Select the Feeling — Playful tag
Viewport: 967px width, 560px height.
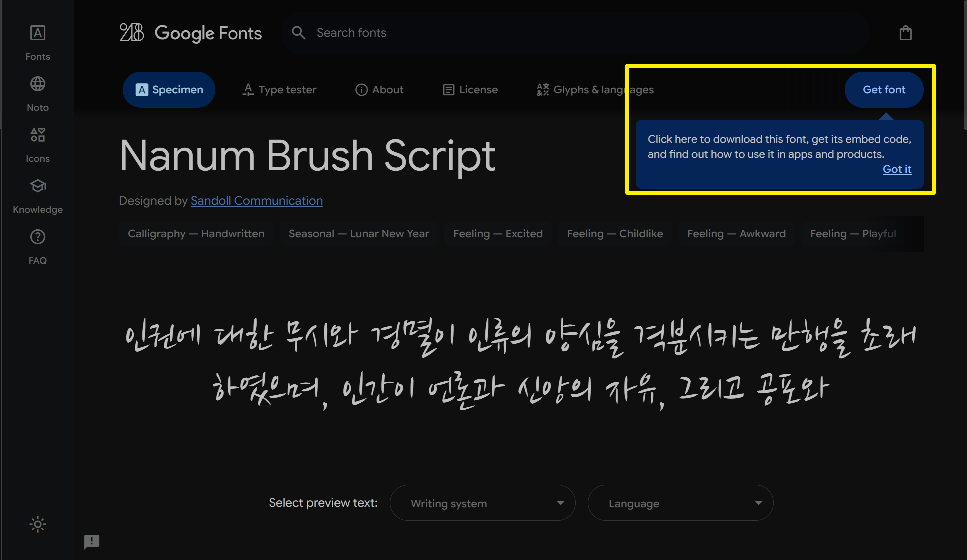[x=853, y=234]
